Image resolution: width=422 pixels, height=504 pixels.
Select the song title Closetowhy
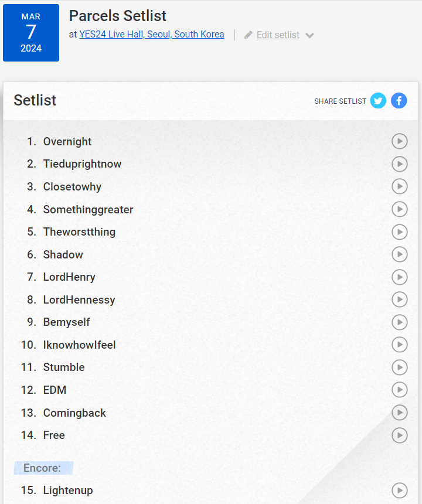(x=72, y=187)
